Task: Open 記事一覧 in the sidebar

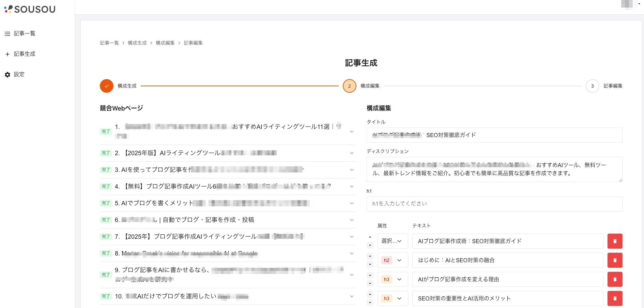Action: pos(24,33)
